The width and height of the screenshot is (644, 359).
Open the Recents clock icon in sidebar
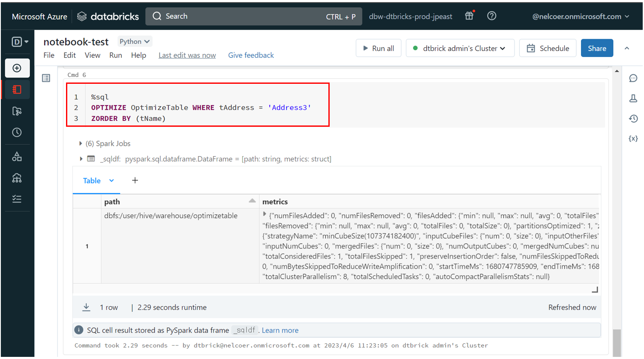click(x=17, y=133)
